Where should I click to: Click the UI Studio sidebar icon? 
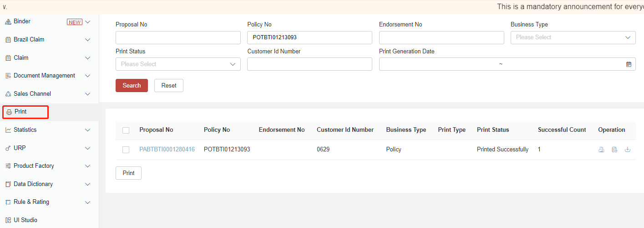pos(8,220)
